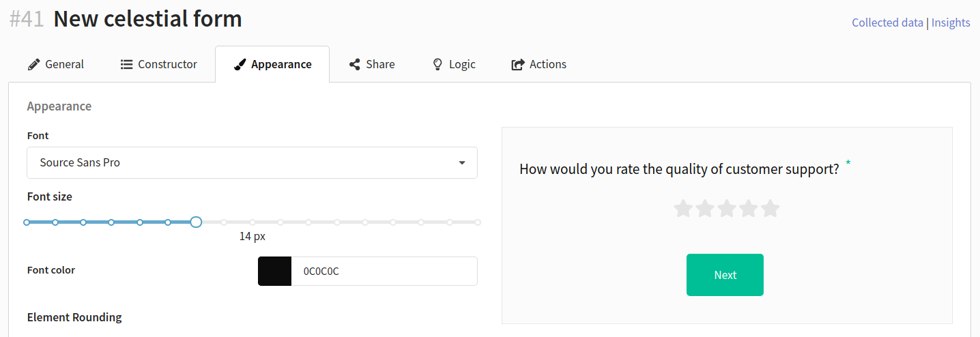Click the share icon beside Share
Image resolution: width=980 pixels, height=337 pixels.
(x=354, y=64)
